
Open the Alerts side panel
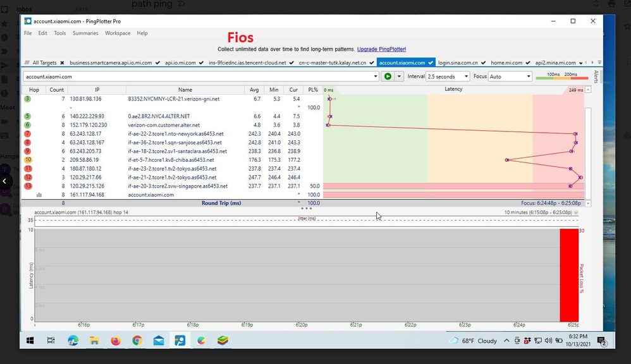click(596, 76)
